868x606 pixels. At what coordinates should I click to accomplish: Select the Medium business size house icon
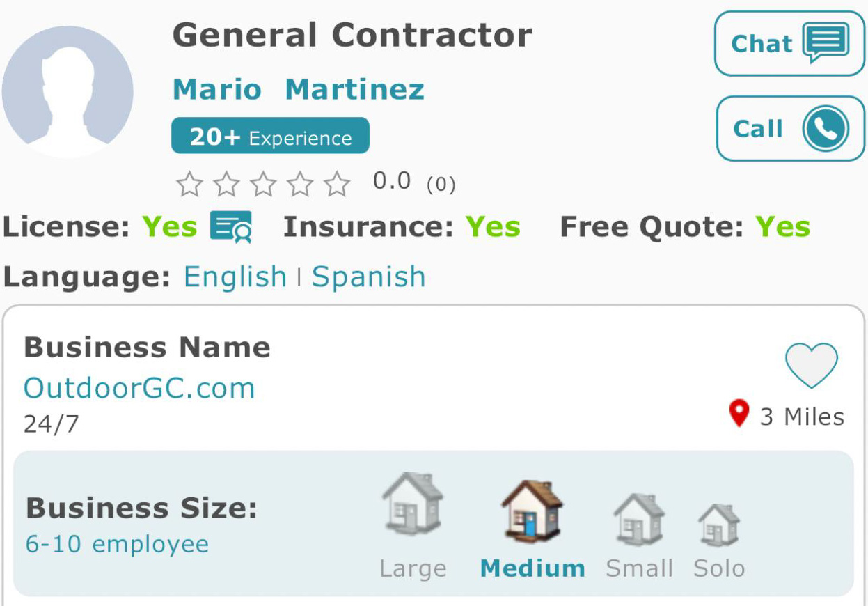(x=532, y=511)
